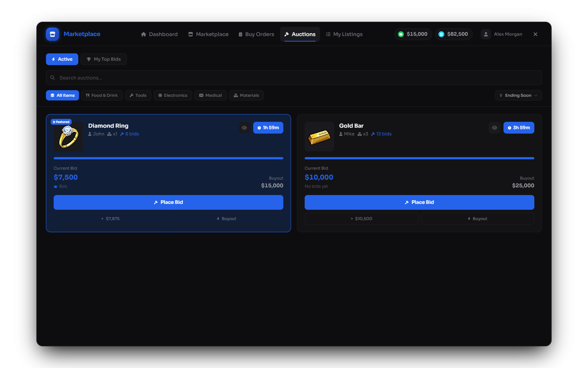Watch the Gold Bar auction via eye icon

495,128
